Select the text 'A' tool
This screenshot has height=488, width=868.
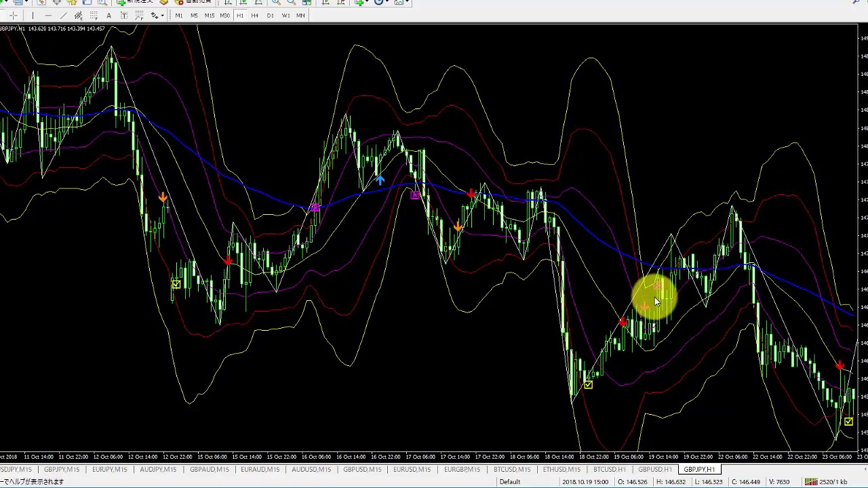[x=108, y=16]
